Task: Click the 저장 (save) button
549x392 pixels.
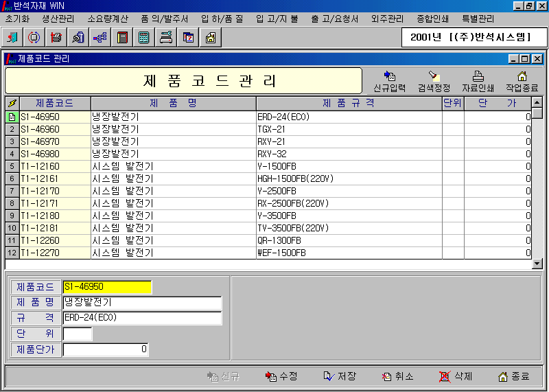Action: click(x=340, y=376)
